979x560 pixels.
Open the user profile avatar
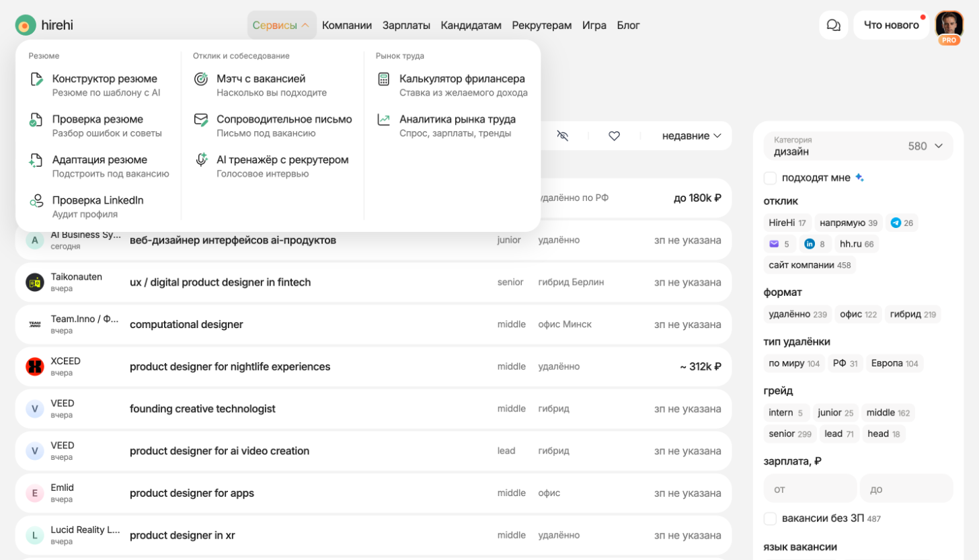tap(949, 26)
